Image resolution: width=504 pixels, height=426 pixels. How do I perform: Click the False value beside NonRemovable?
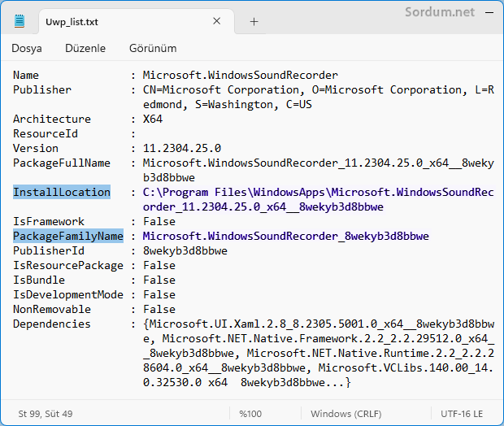click(159, 309)
